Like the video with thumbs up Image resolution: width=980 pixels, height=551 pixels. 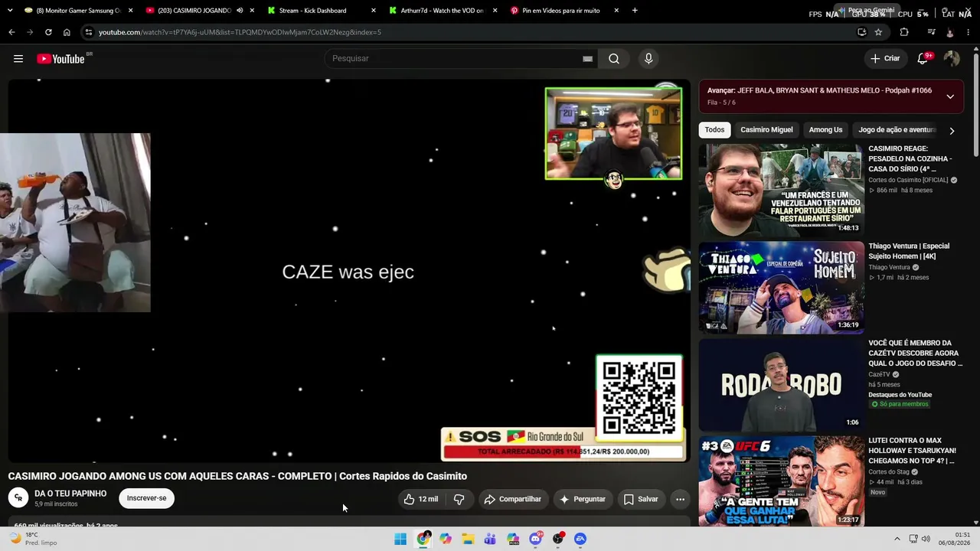coord(421,499)
